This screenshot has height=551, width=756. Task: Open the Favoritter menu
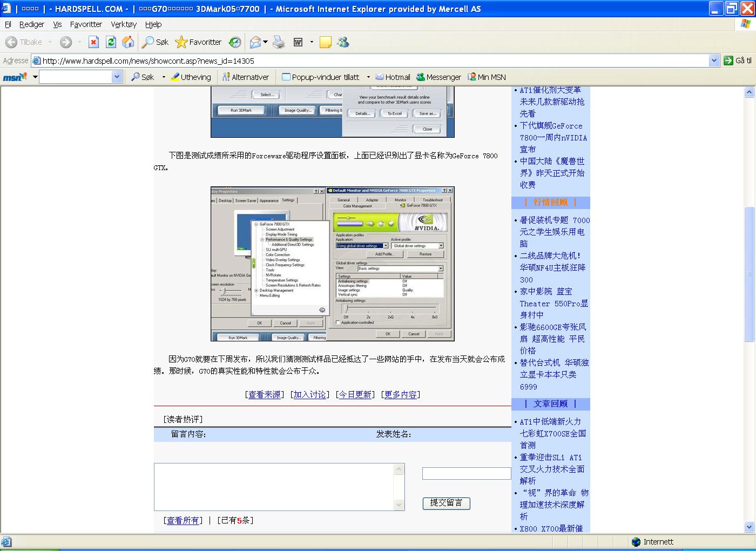pyautogui.click(x=86, y=24)
